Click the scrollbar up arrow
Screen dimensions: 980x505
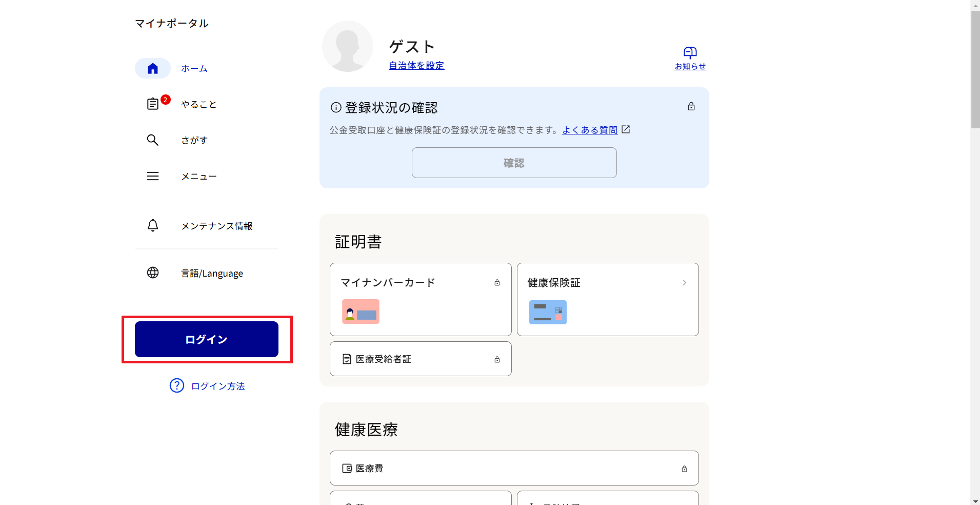(974, 5)
